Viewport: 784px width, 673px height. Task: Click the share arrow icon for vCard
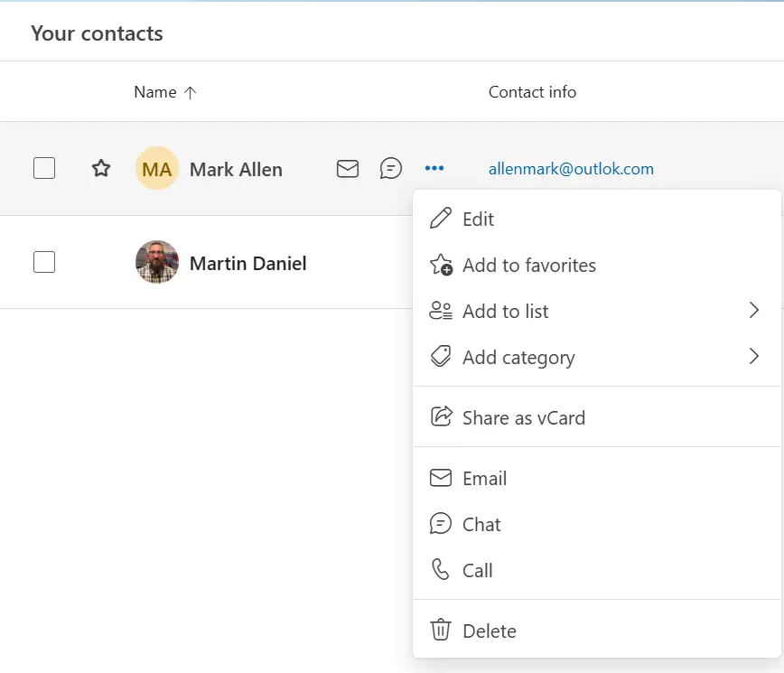[x=441, y=417]
